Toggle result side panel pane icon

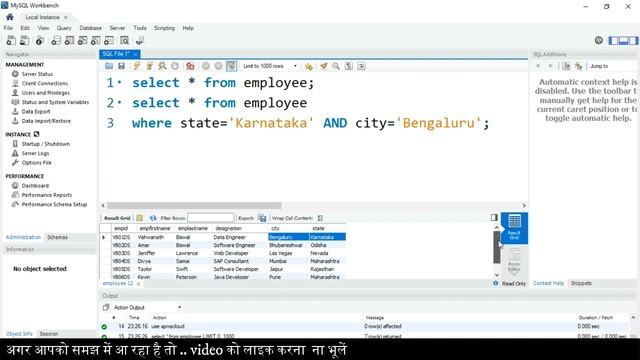(x=494, y=218)
